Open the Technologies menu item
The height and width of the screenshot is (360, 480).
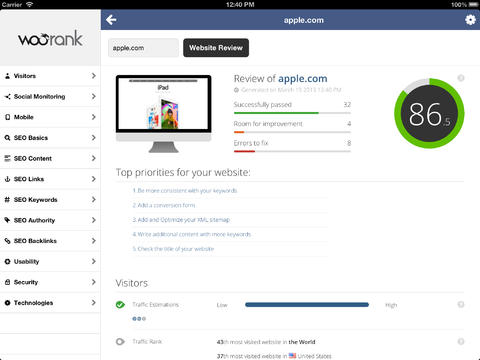point(50,303)
